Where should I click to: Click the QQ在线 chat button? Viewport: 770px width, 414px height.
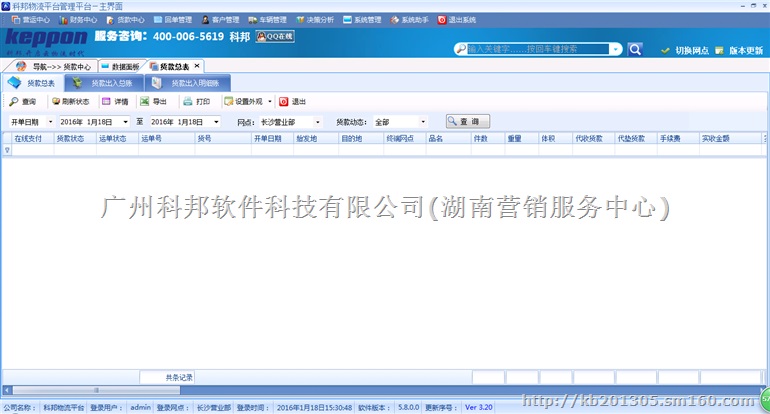pos(275,36)
